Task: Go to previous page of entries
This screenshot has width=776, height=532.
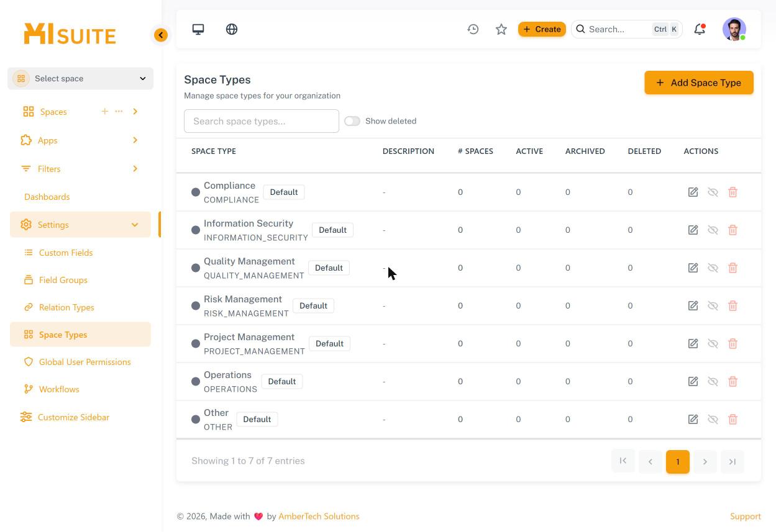Action: coord(650,462)
